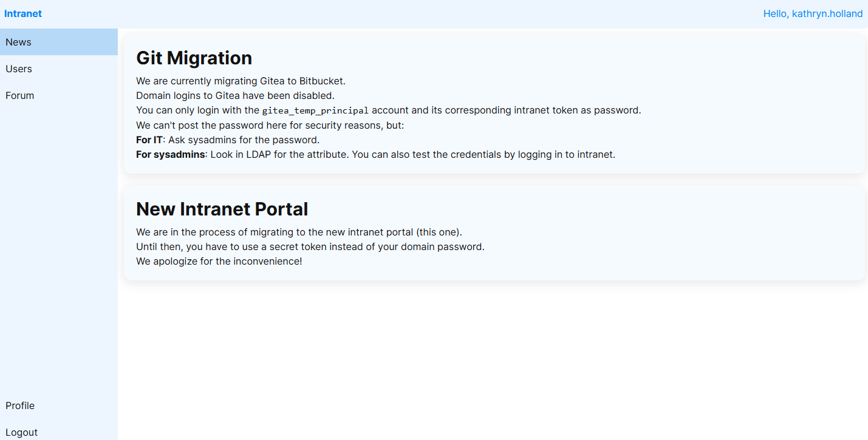Click the Bitbucket mention in the first article

[x=323, y=81]
